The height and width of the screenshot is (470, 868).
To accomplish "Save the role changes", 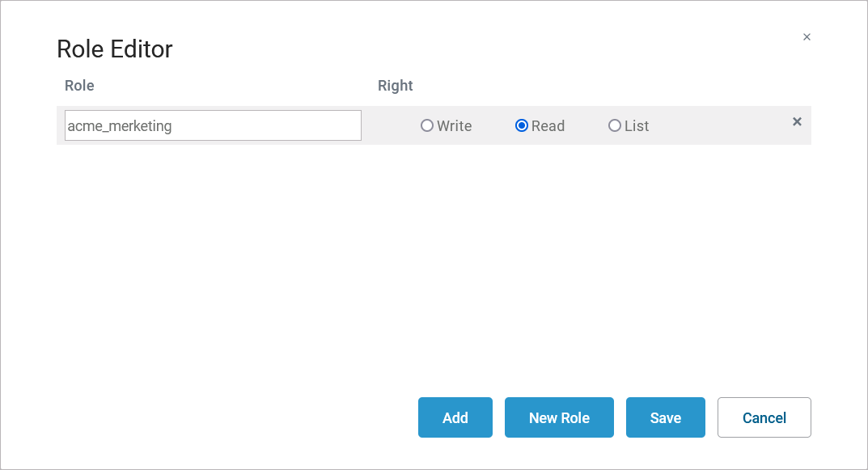I will (x=666, y=417).
